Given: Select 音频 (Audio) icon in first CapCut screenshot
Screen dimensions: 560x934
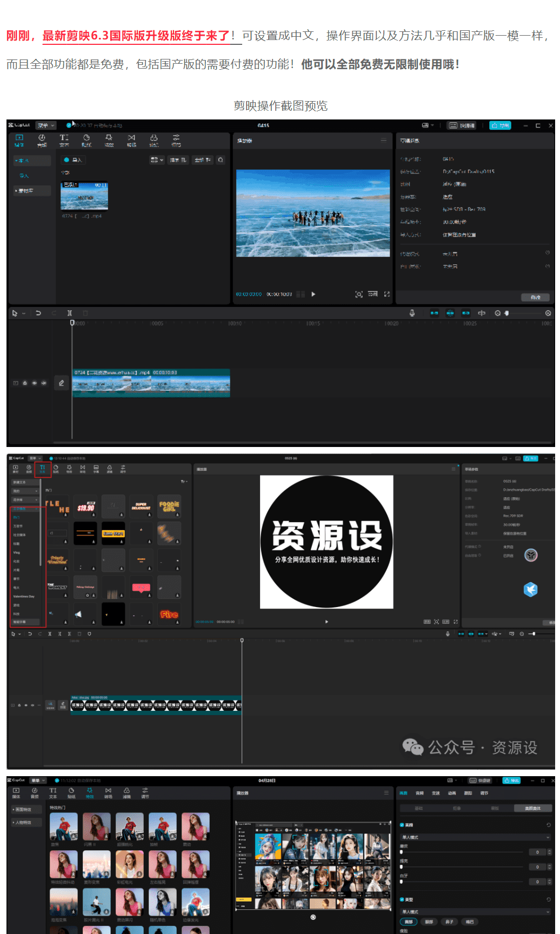Looking at the screenshot, I should [x=42, y=141].
